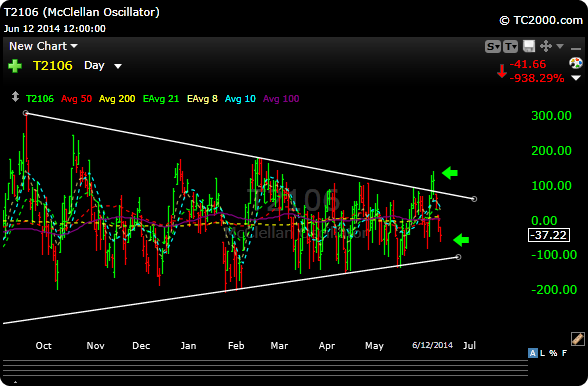Click the Feb month label on axis
This screenshot has width=588, height=386.
tap(236, 345)
